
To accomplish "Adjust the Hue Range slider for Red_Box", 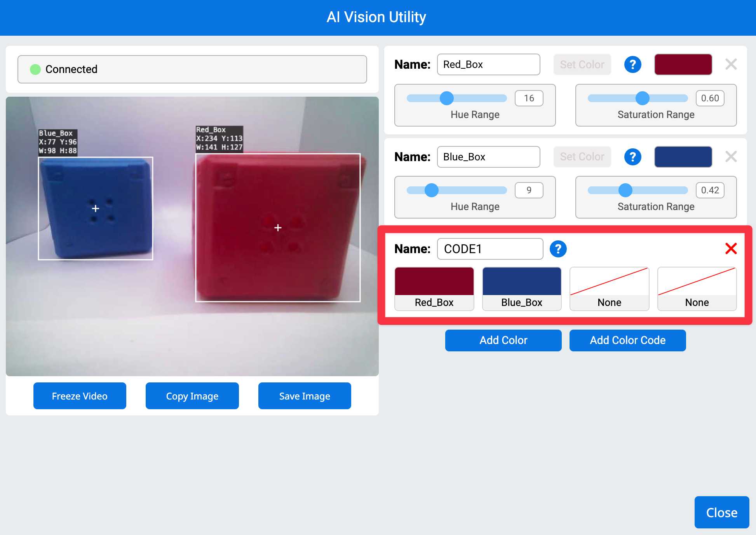I will point(446,98).
